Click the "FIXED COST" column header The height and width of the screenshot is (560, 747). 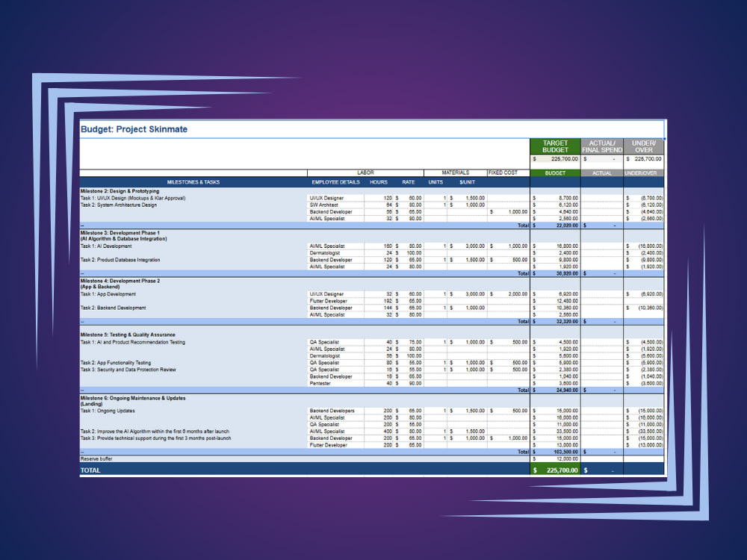tap(503, 172)
